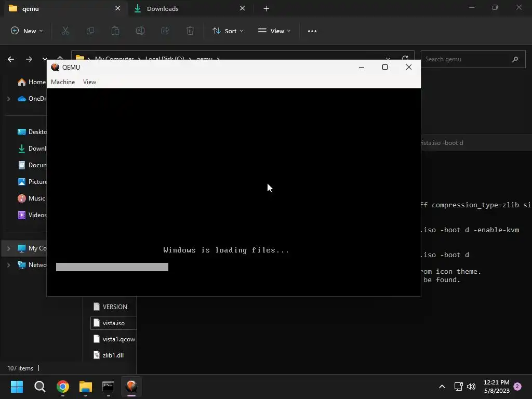Expand the OneDrive tree node
The width and height of the screenshot is (532, 399).
pyautogui.click(x=9, y=99)
